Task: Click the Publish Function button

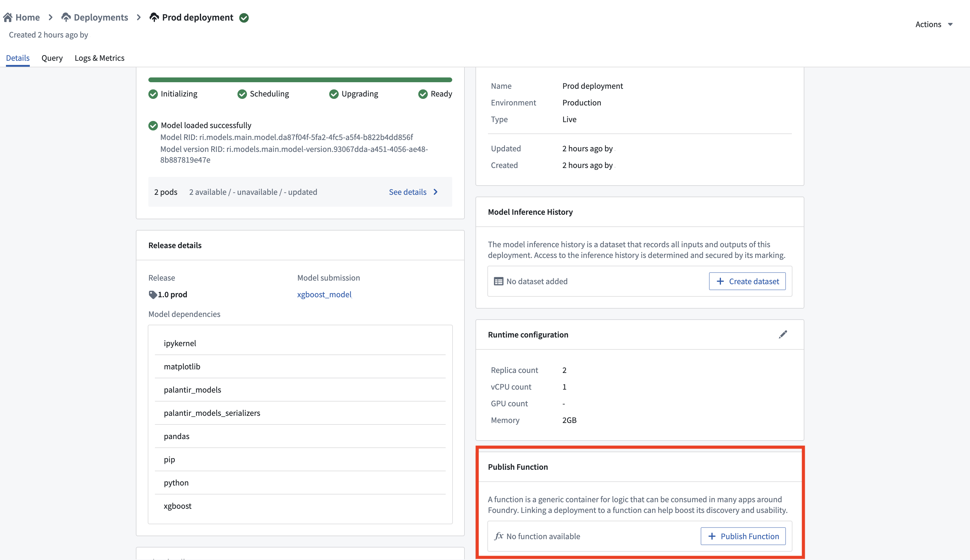Action: pos(743,536)
